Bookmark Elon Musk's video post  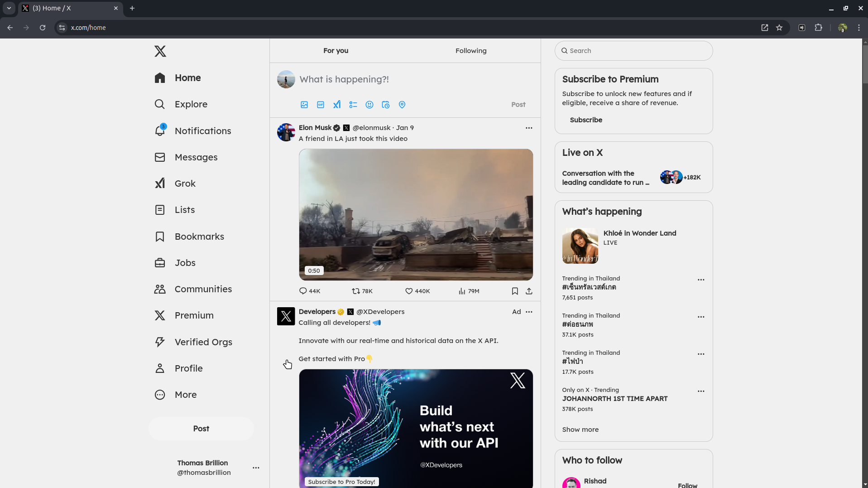(515, 291)
